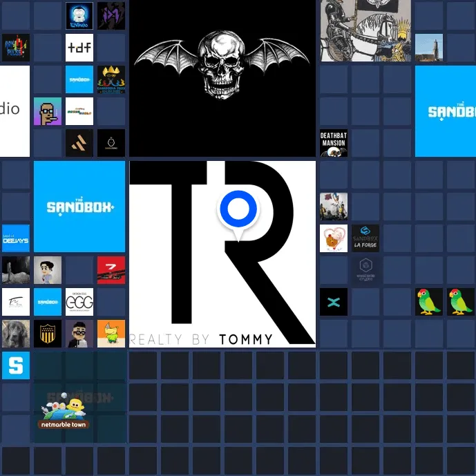Open the Land of Deejays tile
The image size is (476, 476).
(16, 238)
